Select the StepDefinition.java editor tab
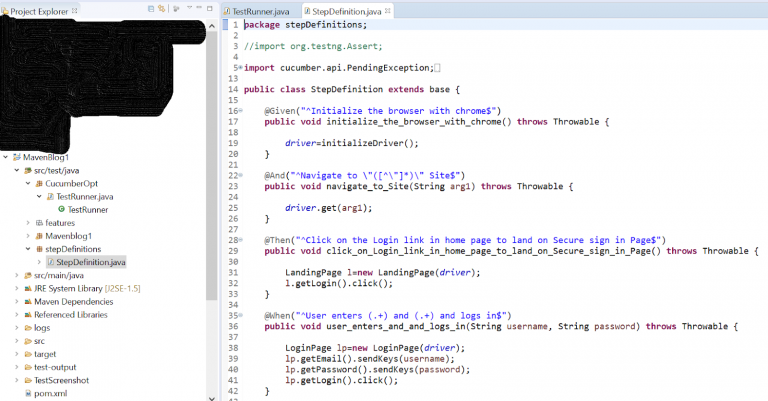Screen dimensions: 768x401 (x=347, y=11)
